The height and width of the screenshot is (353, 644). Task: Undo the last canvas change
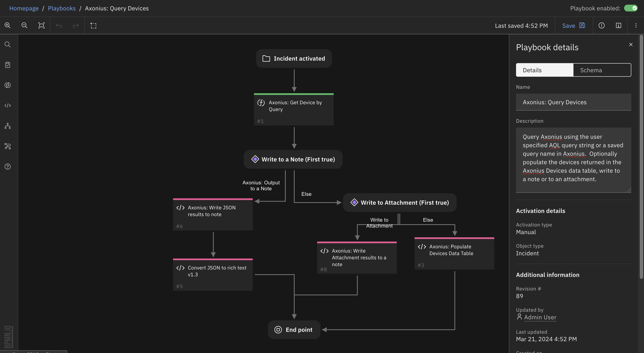pos(59,25)
